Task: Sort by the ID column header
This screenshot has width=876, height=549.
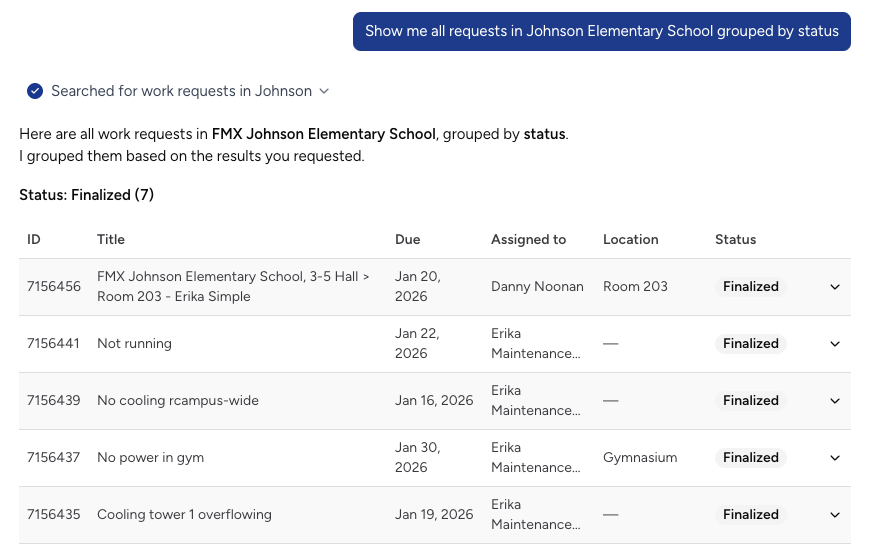Action: pyautogui.click(x=34, y=240)
